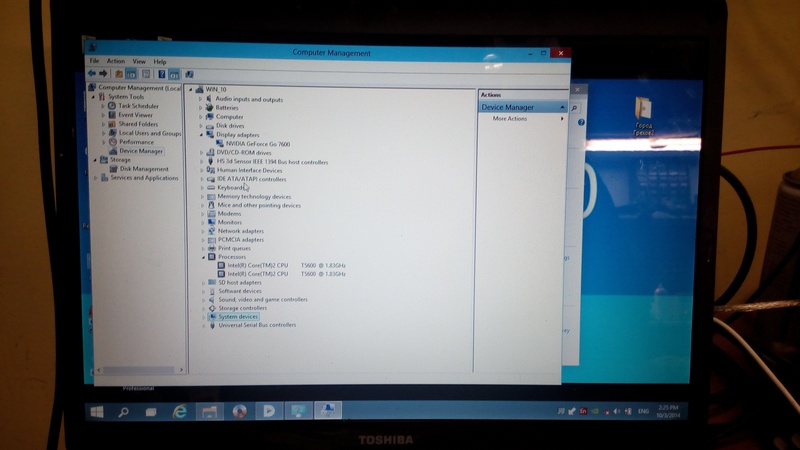Select Device Manager in the left tree
This screenshot has height=450, width=800.
pyautogui.click(x=140, y=151)
